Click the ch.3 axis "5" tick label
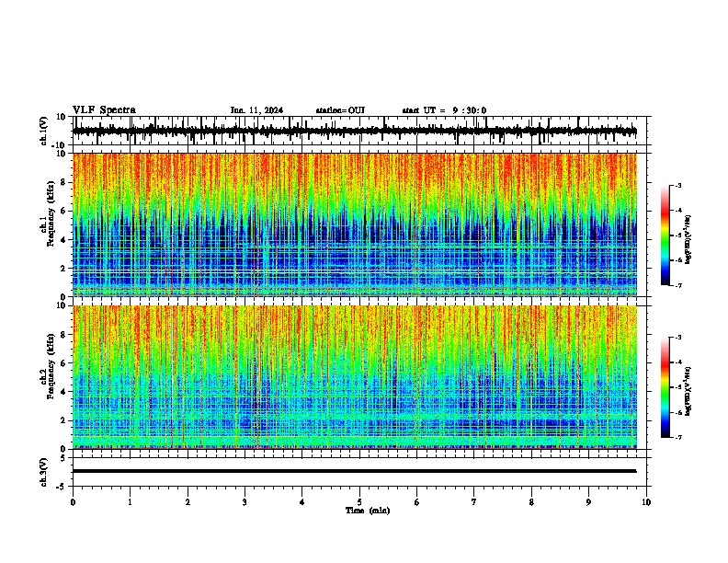 63,457
